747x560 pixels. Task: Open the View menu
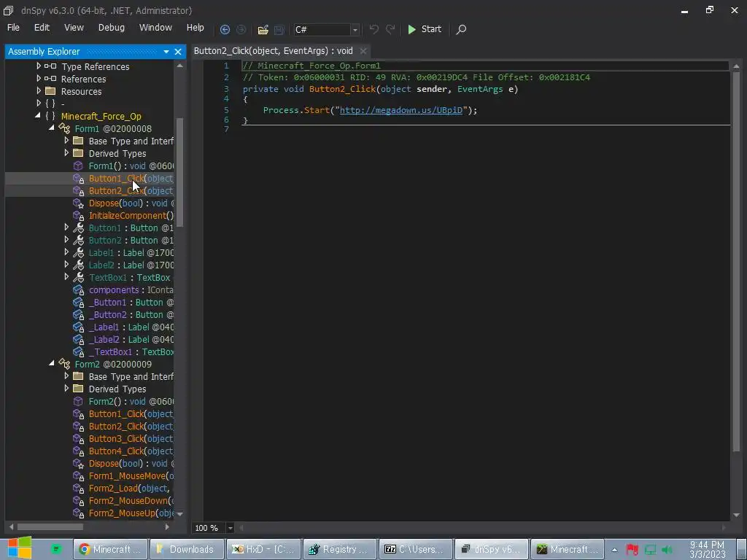coord(74,28)
